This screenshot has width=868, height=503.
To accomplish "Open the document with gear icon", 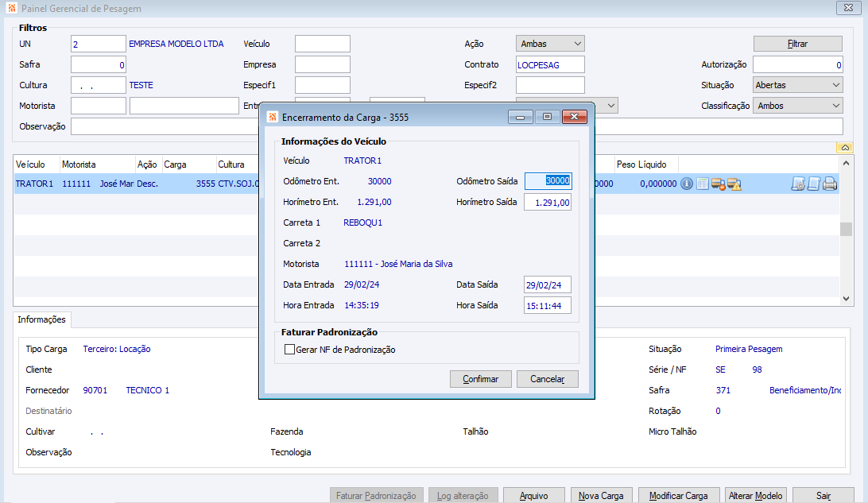I will click(798, 184).
